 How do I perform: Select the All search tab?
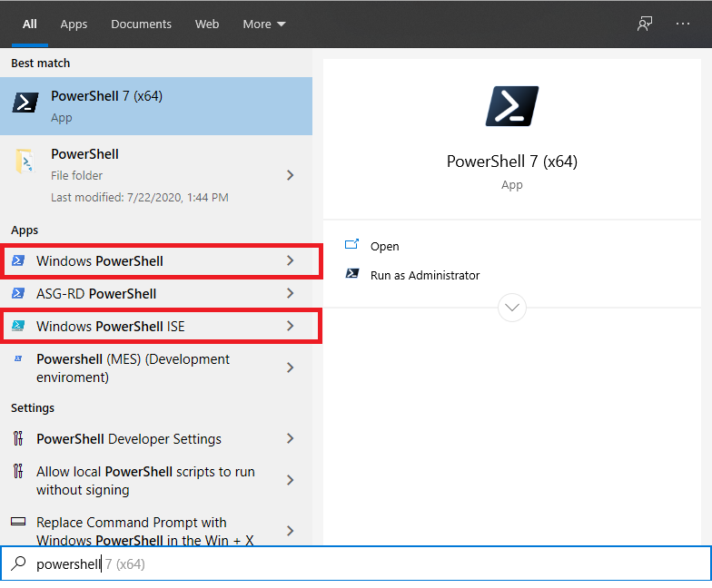[x=29, y=24]
